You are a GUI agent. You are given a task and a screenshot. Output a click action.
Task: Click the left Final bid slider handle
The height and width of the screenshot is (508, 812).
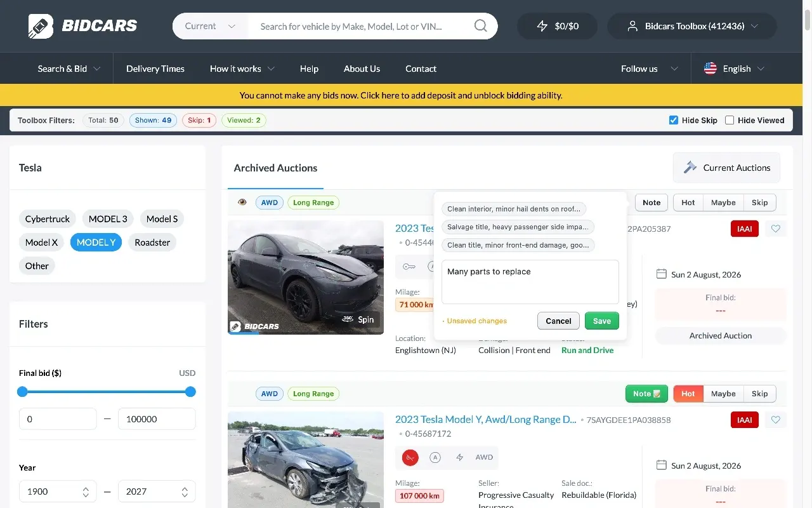pos(23,392)
